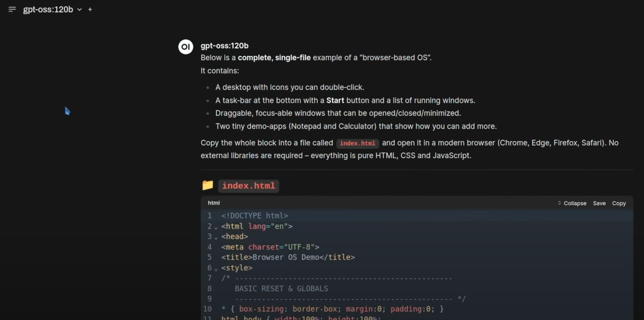Click the OI model avatar icon
The width and height of the screenshot is (644, 320).
(x=186, y=47)
